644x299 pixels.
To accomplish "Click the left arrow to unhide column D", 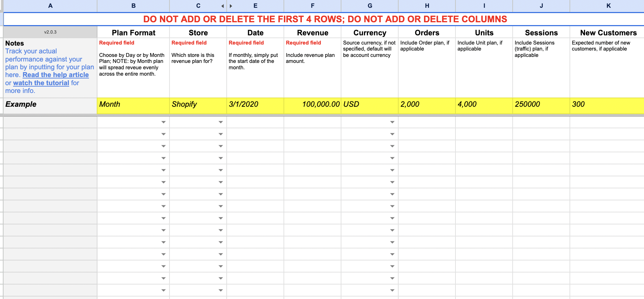I will (222, 6).
